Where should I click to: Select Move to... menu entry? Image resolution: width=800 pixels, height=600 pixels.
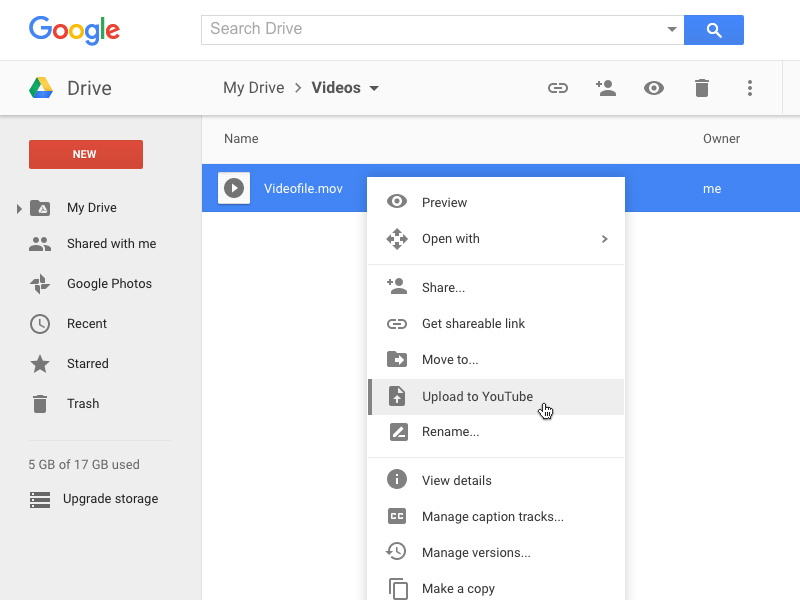pyautogui.click(x=496, y=360)
